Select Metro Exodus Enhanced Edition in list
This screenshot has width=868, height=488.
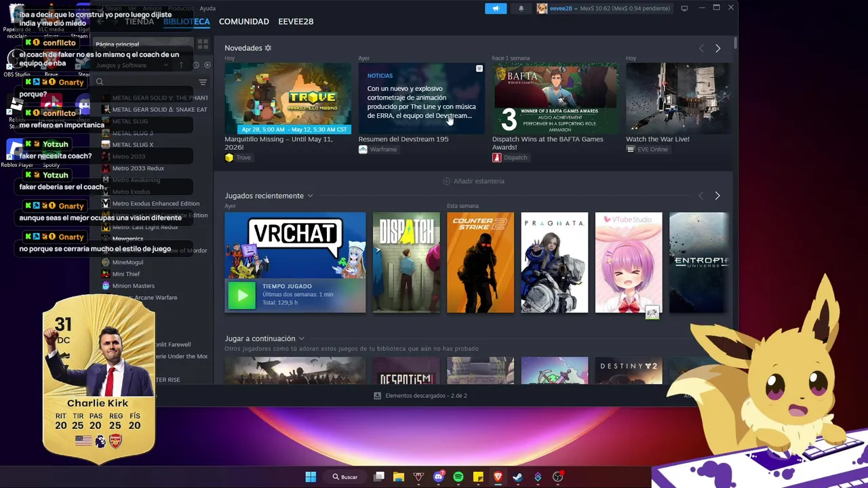click(156, 203)
